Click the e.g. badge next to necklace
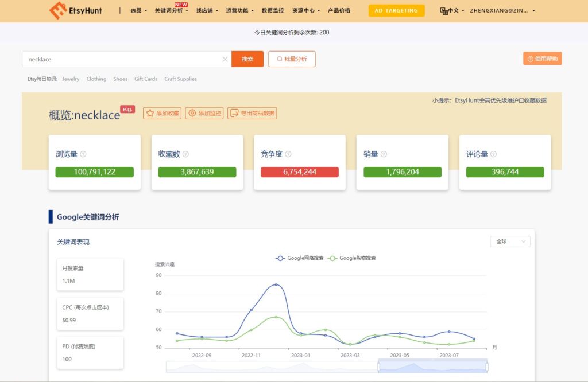Screen dimensions: 588x382 tap(127, 109)
